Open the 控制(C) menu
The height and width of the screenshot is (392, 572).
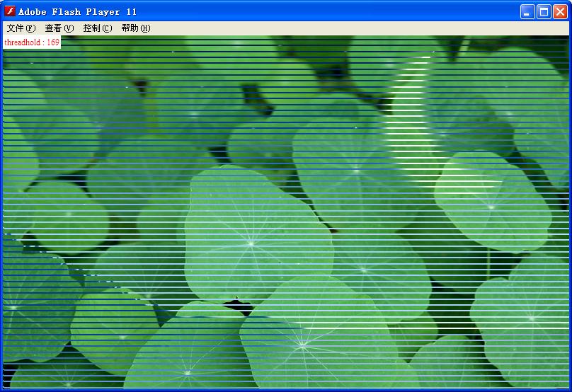(x=98, y=28)
